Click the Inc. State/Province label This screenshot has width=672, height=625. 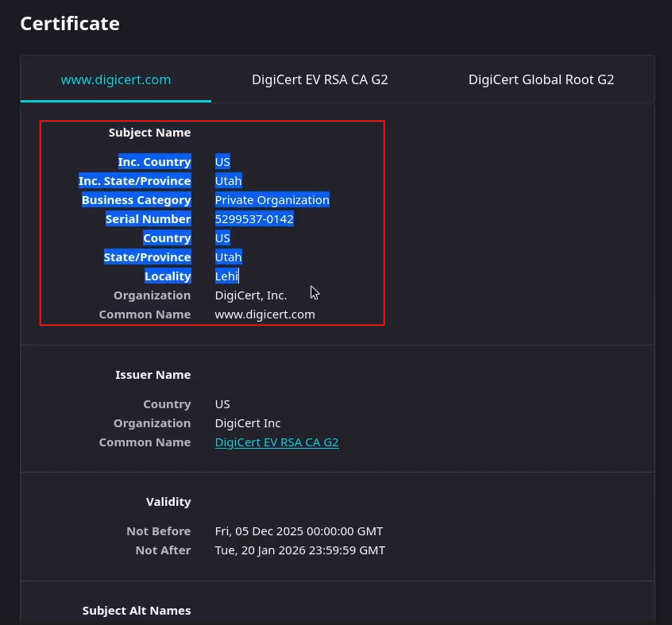[x=134, y=181]
